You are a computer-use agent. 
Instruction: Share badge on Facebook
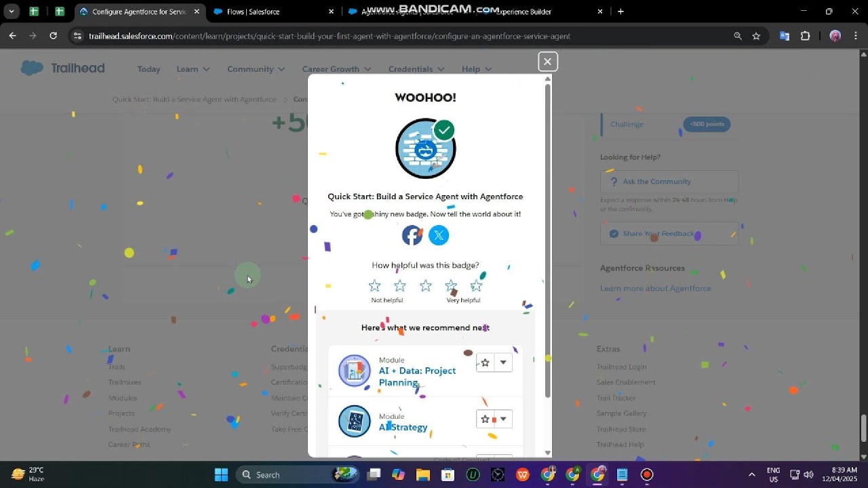(x=412, y=235)
